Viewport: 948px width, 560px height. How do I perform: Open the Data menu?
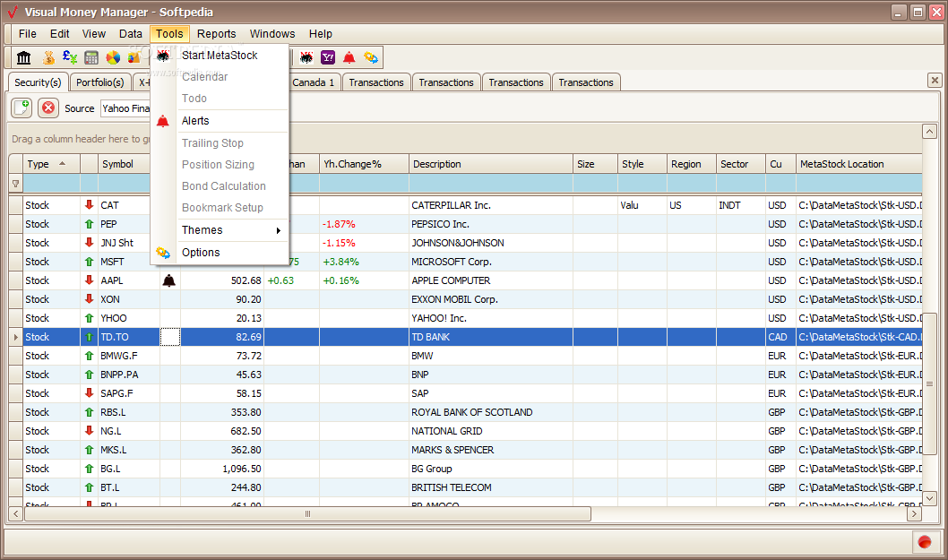click(131, 34)
